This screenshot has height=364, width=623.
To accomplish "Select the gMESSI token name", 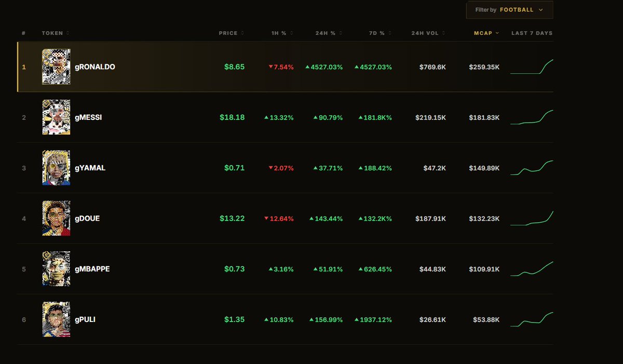I will (x=88, y=118).
